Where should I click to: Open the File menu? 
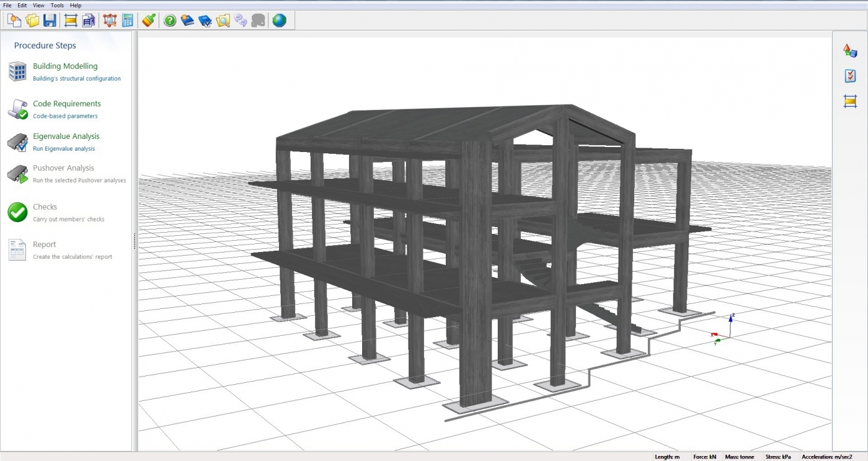click(7, 5)
